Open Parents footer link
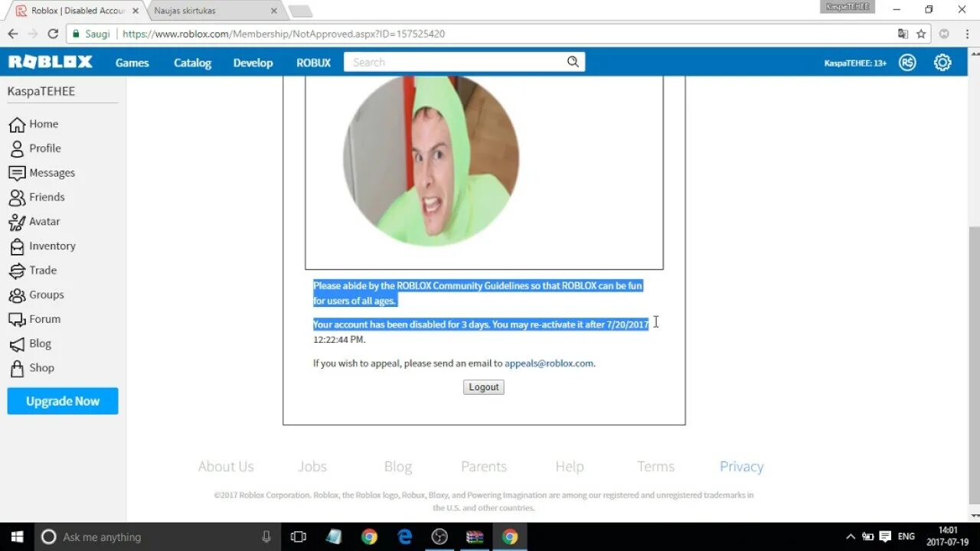The image size is (980, 551). [x=484, y=466]
